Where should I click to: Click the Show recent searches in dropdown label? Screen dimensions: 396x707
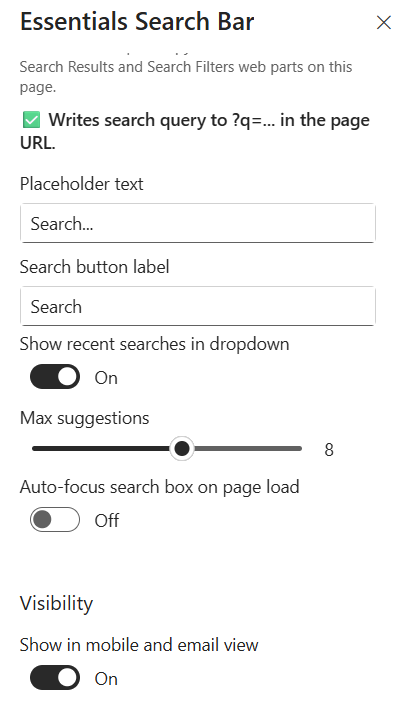155,344
